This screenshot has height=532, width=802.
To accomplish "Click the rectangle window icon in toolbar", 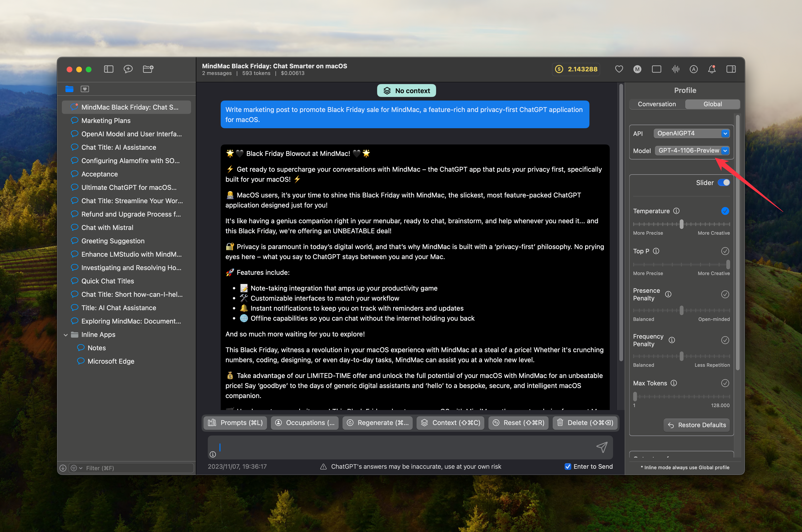I will 657,69.
